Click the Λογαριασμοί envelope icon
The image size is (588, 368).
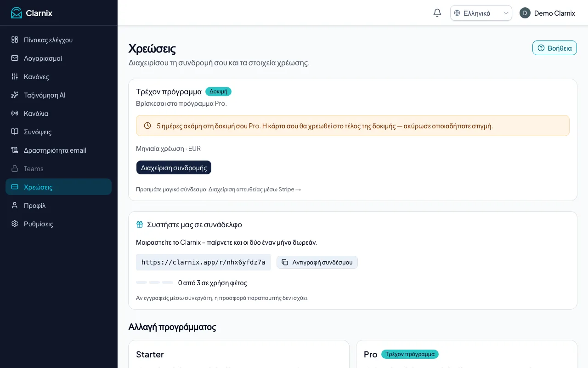pos(15,58)
